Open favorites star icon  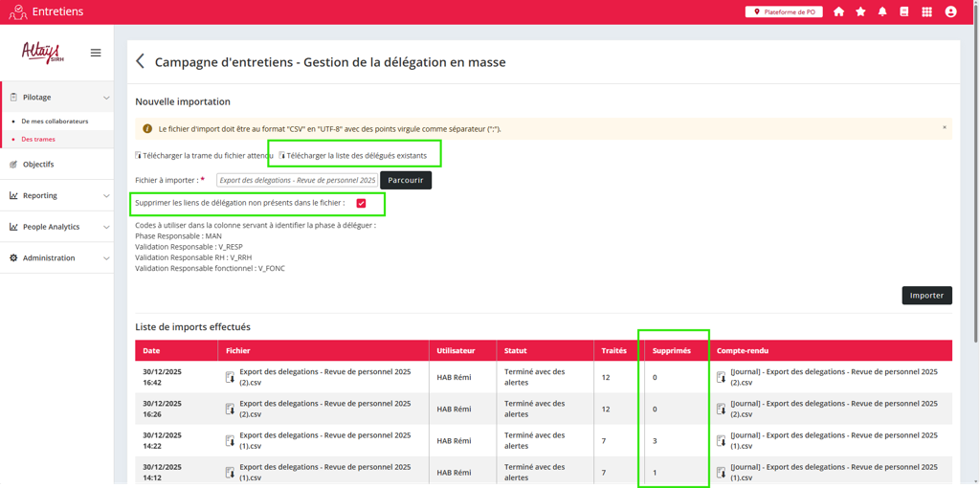[x=860, y=11]
